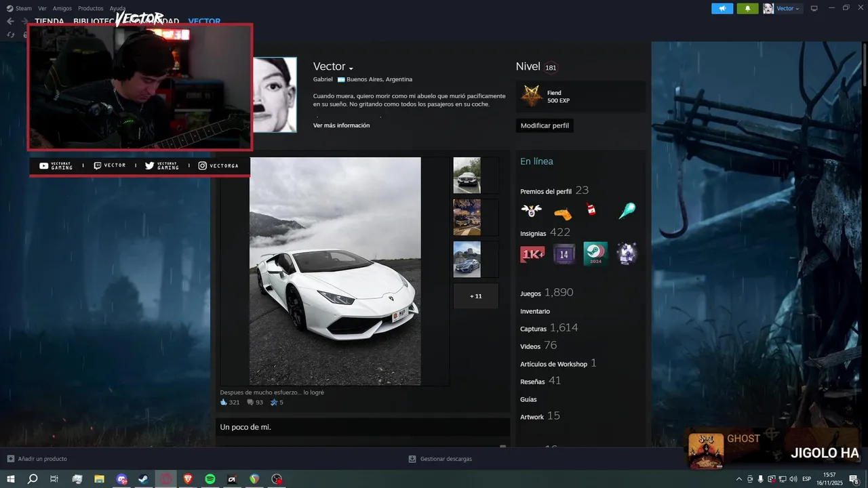Open 'Premios del perfil' link
This screenshot has height=488, width=868.
[x=546, y=192]
